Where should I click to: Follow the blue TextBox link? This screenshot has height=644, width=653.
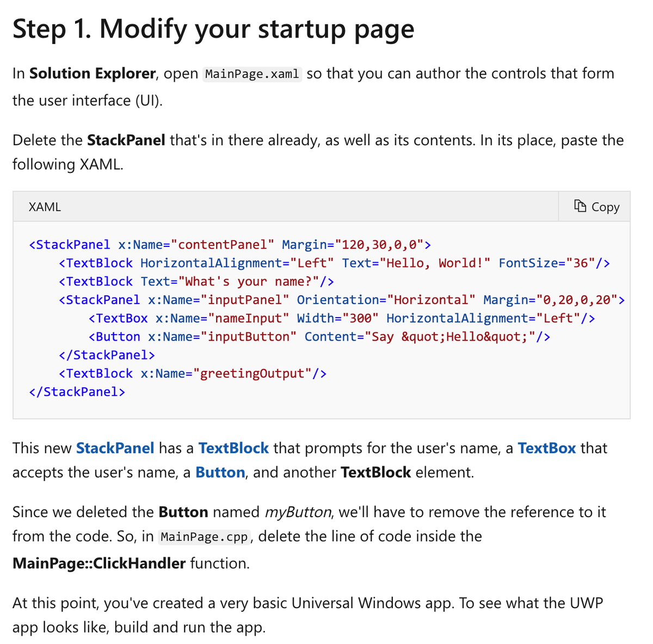pyautogui.click(x=547, y=448)
